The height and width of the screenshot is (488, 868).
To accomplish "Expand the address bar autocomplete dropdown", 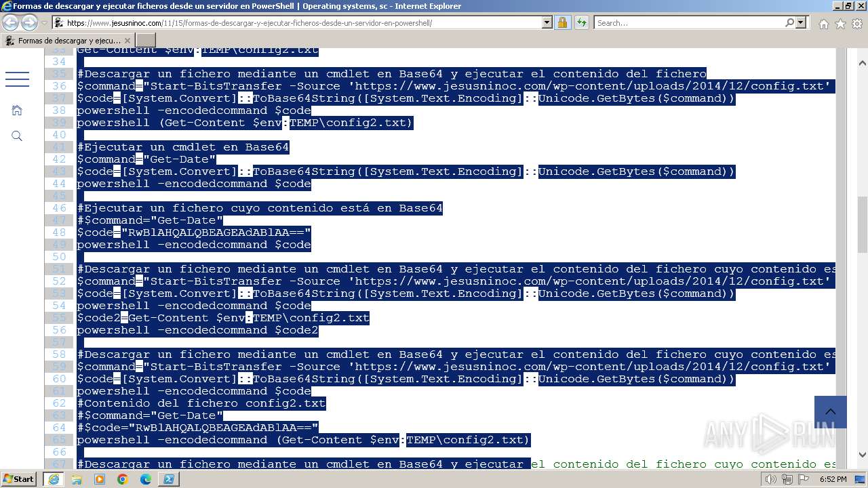I will (547, 22).
